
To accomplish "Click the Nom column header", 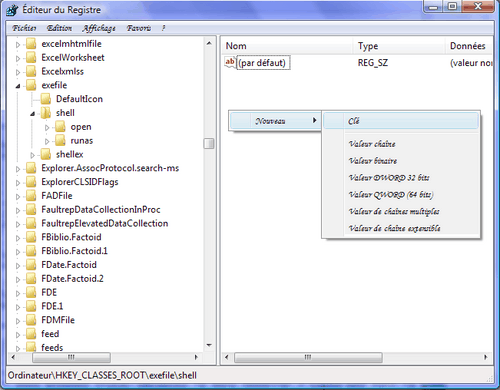I will tap(287, 46).
